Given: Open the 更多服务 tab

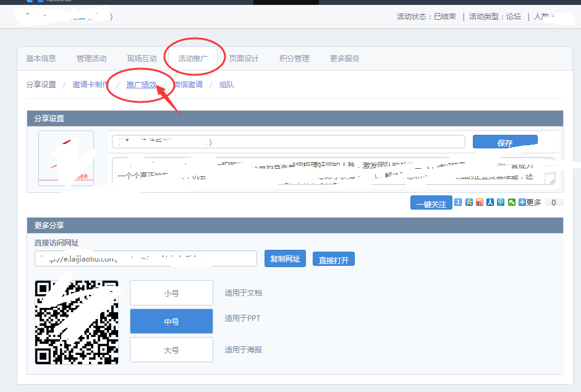Looking at the screenshot, I should (345, 59).
